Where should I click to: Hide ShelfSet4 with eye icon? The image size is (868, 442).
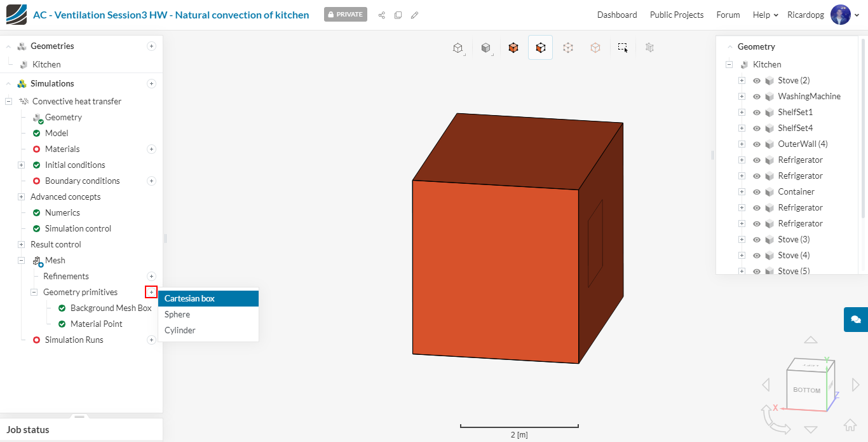757,128
